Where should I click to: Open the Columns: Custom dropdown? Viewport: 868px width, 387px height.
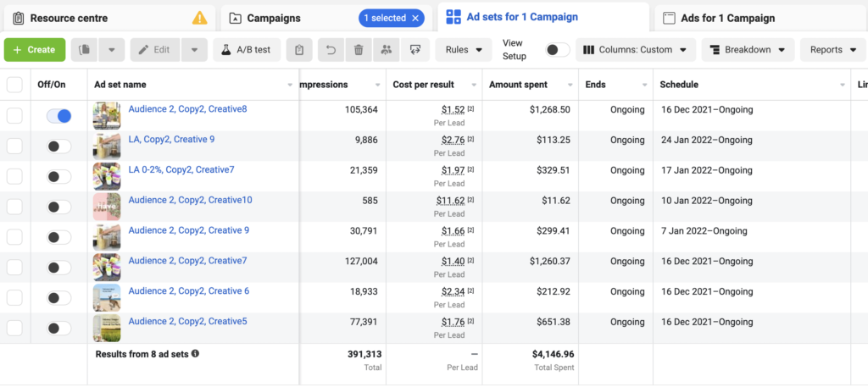point(636,50)
